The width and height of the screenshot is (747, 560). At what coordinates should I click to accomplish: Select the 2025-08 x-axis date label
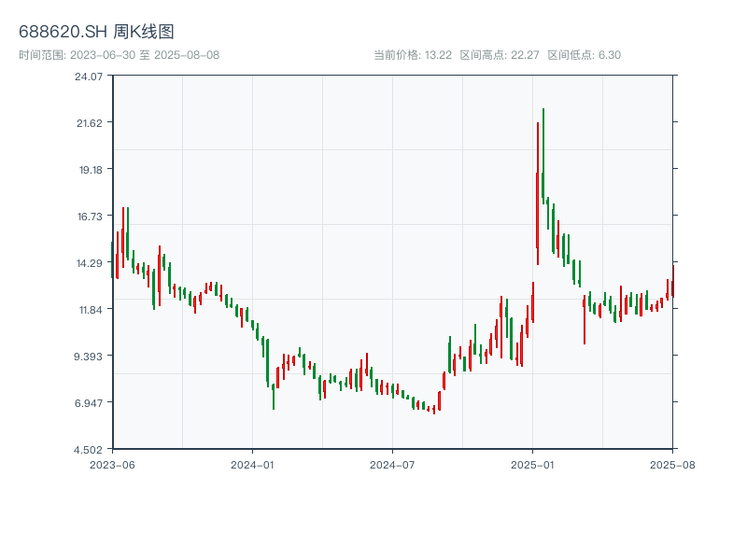pyautogui.click(x=671, y=464)
